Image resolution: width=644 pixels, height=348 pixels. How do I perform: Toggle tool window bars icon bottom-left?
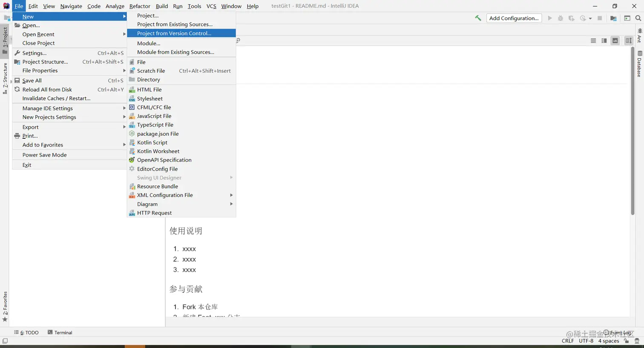(5, 341)
